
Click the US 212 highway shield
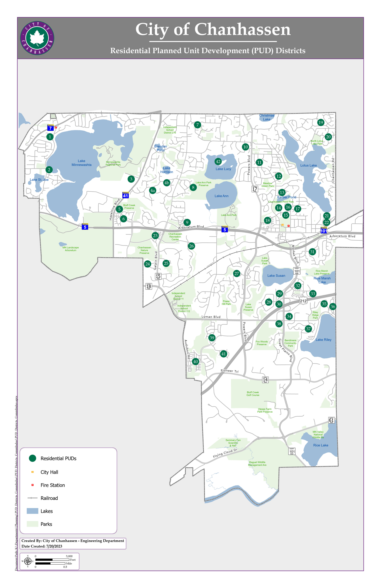(303, 301)
